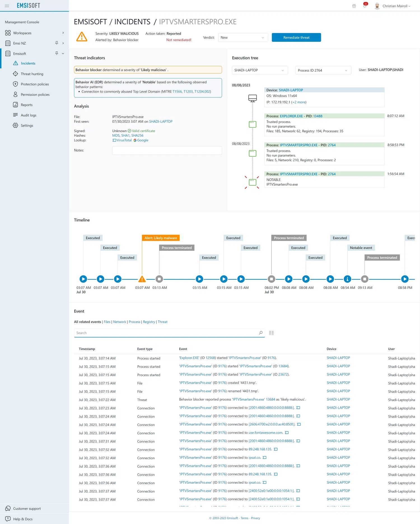
Task: Open Christian Mairoll user menu
Action: [393, 6]
